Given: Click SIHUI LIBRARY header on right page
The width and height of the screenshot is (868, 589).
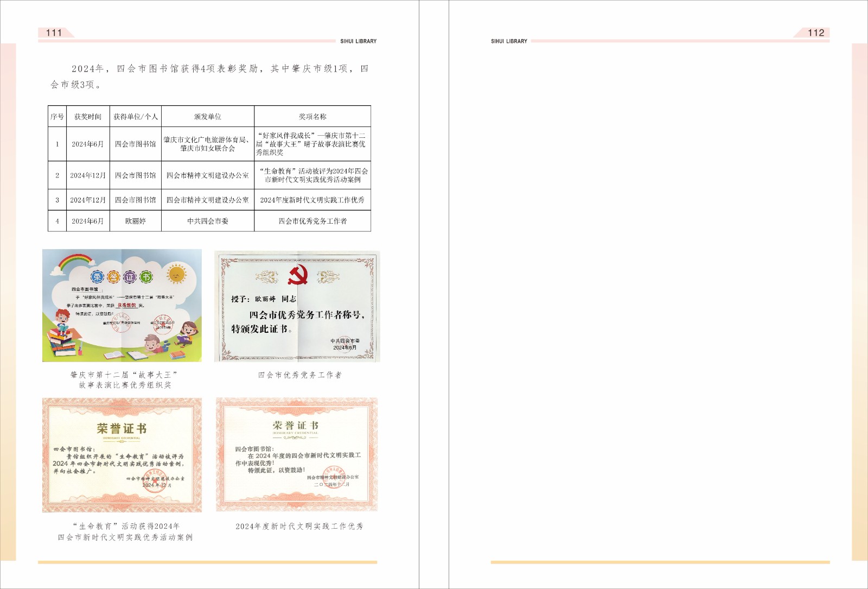Looking at the screenshot, I should (x=509, y=41).
